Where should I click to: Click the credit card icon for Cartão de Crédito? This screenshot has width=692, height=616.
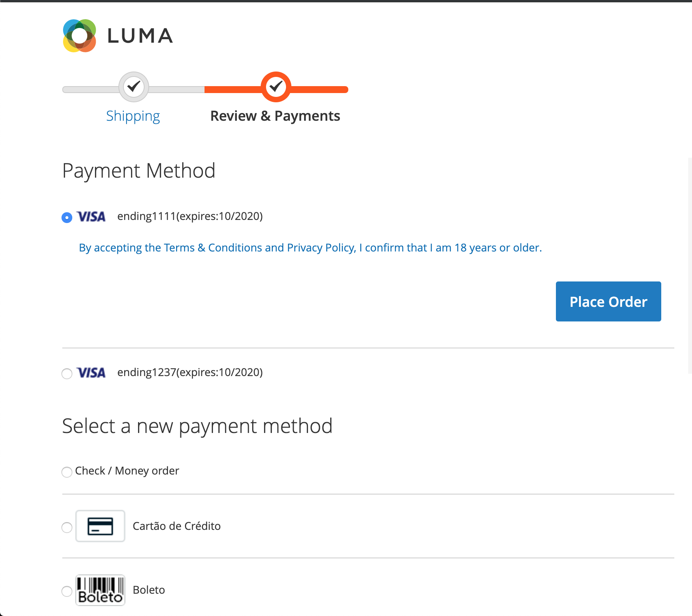pyautogui.click(x=100, y=526)
